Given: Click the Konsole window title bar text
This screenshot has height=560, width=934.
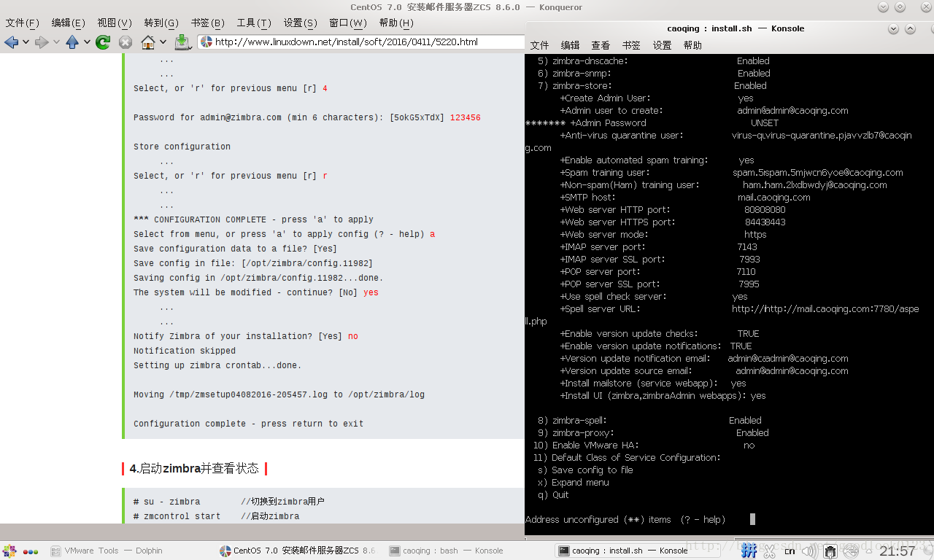Looking at the screenshot, I should [x=736, y=28].
